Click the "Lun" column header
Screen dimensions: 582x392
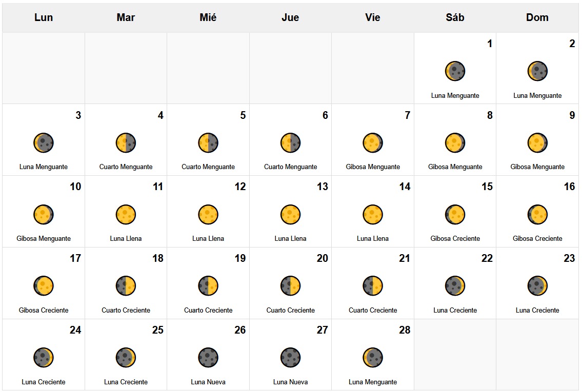point(44,17)
